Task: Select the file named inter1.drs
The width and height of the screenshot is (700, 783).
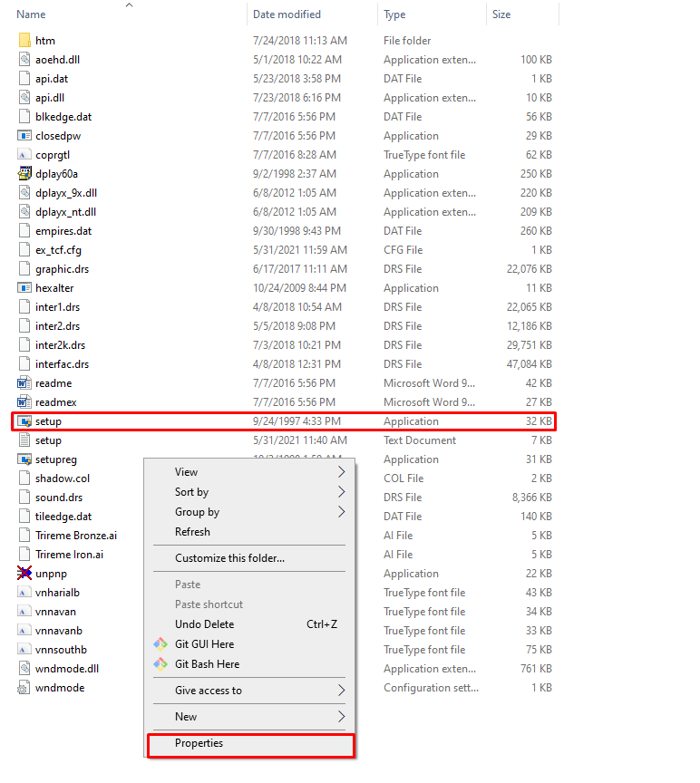Action: point(57,307)
